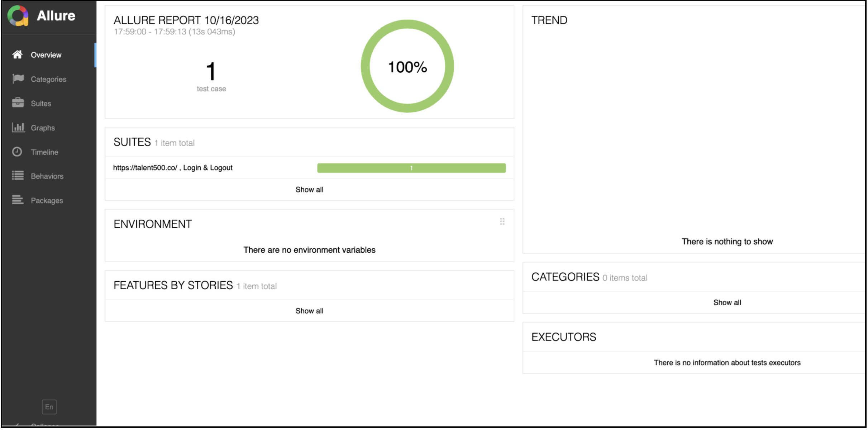Click the Overview home icon

pos(17,55)
